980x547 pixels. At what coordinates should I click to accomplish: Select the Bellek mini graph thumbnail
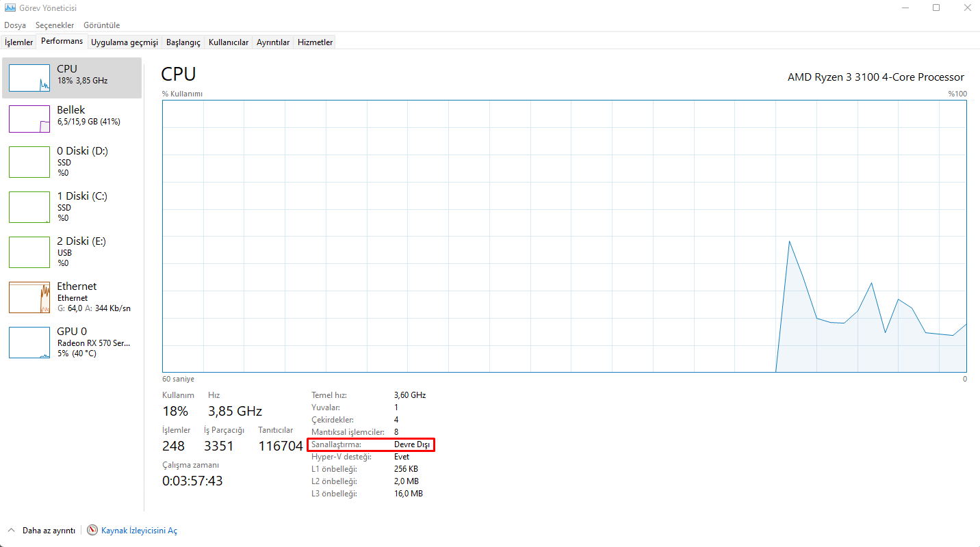coord(29,119)
